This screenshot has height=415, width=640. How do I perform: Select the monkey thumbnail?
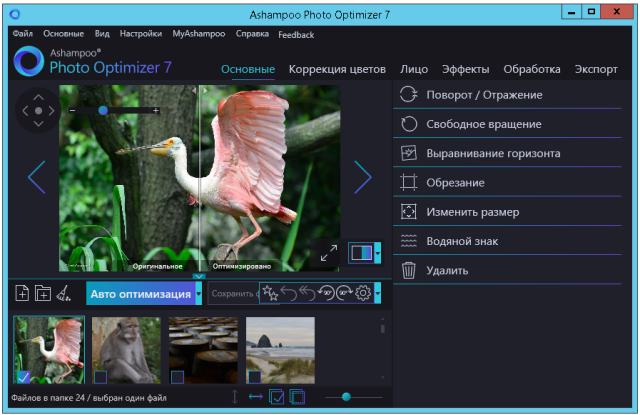coord(126,350)
